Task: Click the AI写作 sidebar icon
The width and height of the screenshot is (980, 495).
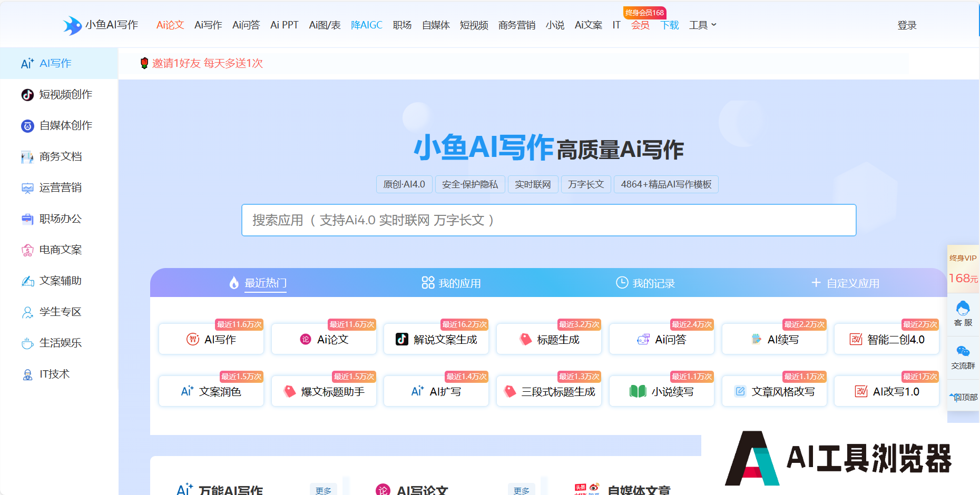Action: 27,63
